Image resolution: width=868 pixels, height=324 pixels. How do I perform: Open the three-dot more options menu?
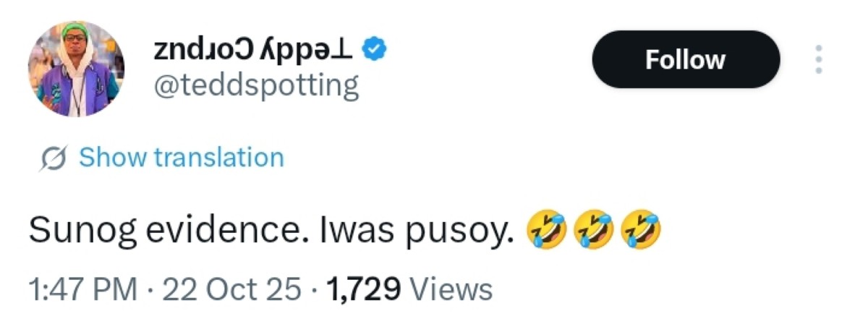point(819,59)
